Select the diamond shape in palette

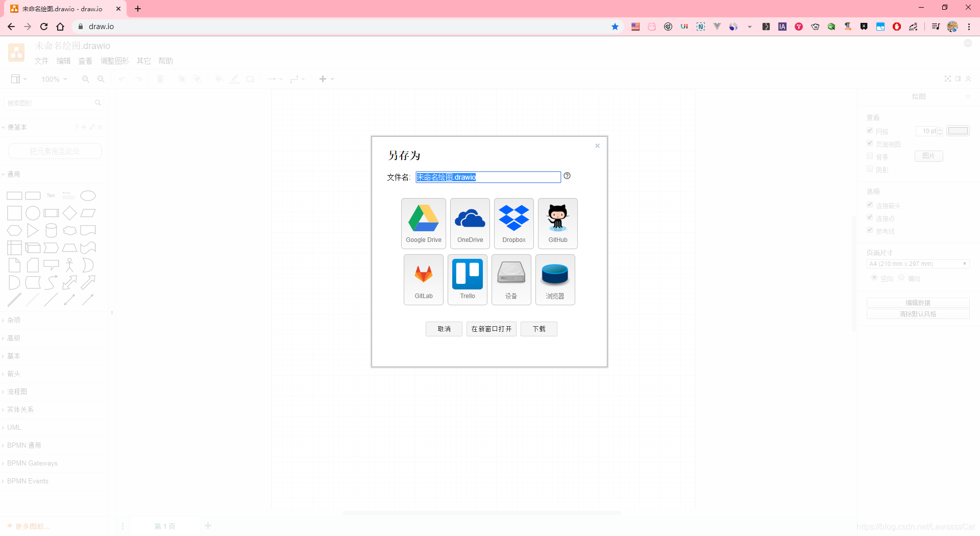click(70, 213)
